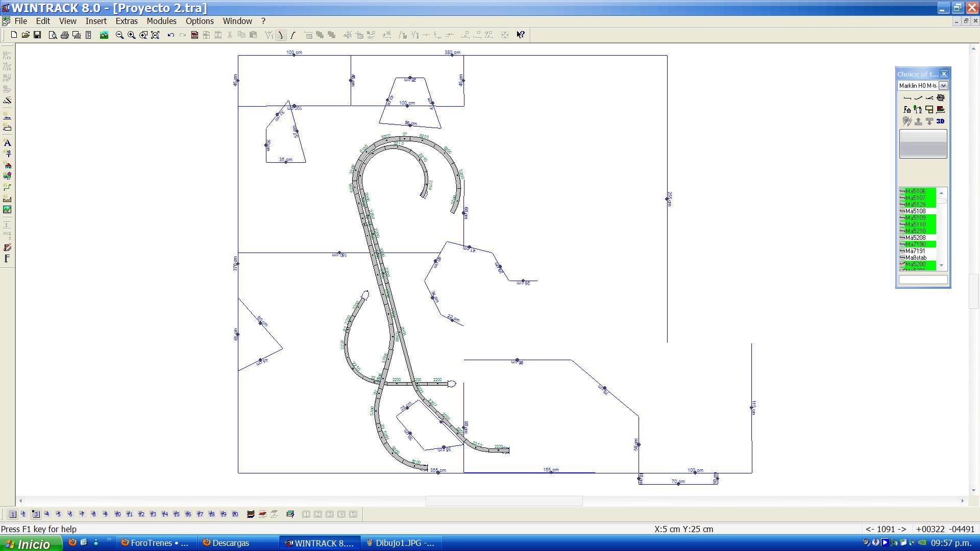Click the track list scroll down arrow
Screen dimensions: 980x551
click(x=942, y=266)
